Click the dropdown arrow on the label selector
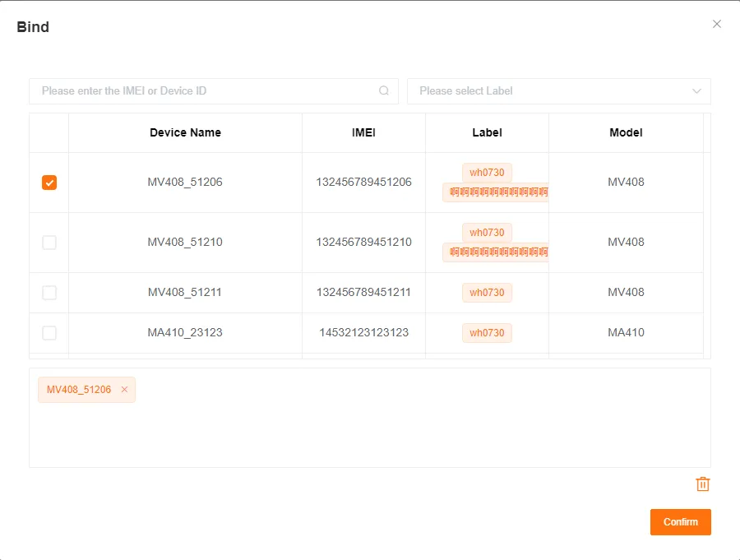The image size is (740, 560). pyautogui.click(x=696, y=91)
